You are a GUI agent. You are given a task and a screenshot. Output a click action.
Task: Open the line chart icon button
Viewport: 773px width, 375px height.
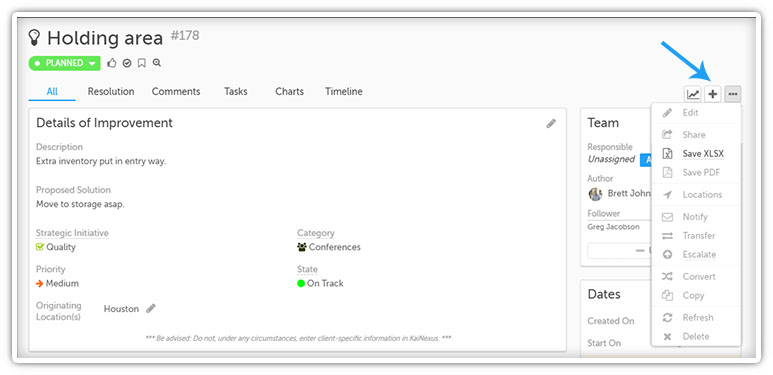tap(693, 94)
